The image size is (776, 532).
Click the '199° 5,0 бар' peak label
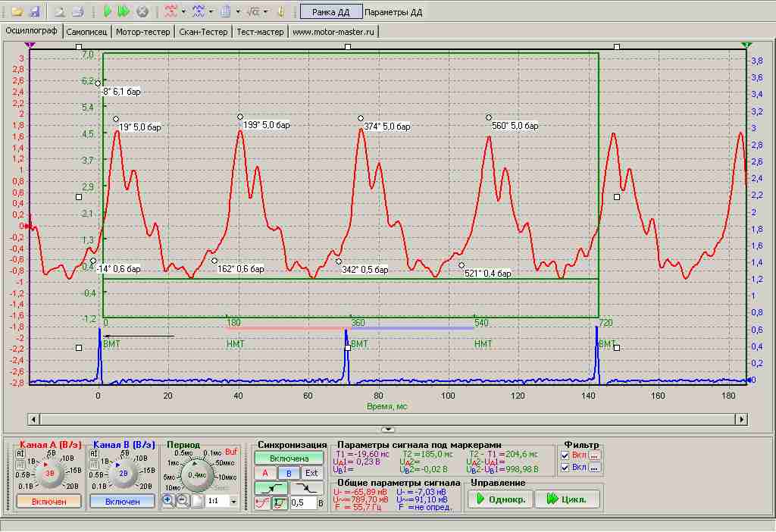tap(267, 125)
